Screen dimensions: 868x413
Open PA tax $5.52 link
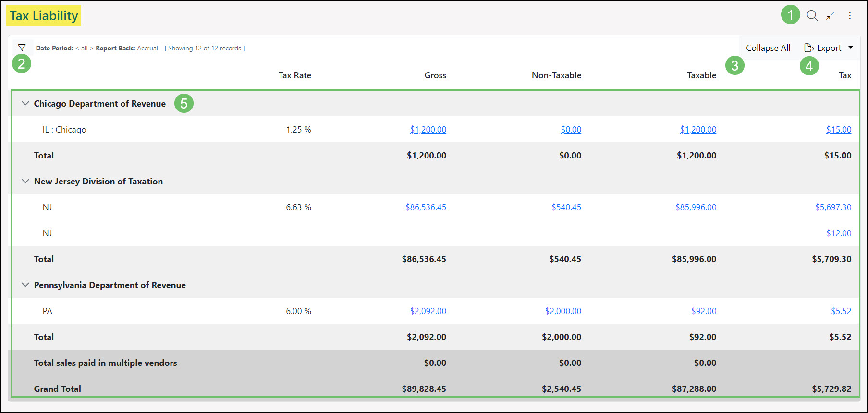point(841,311)
